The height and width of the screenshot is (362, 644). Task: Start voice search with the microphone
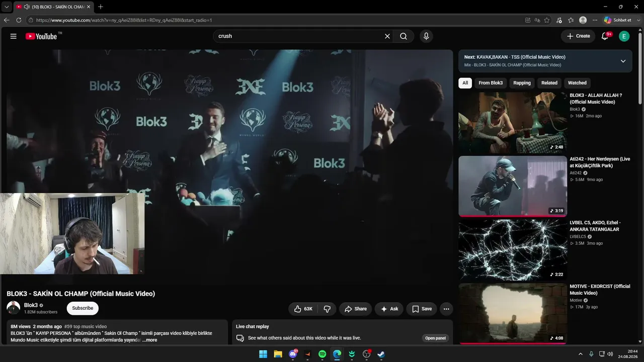pos(426,36)
